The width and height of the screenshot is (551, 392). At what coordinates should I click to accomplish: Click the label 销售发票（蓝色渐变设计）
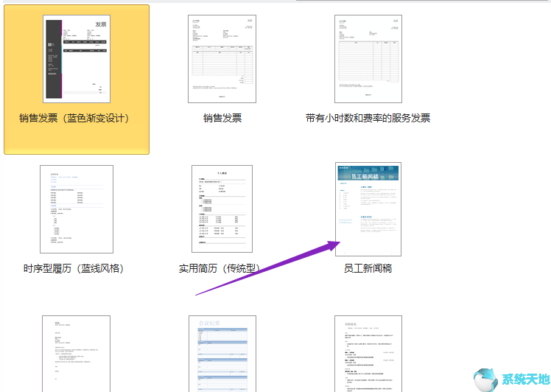[74, 118]
